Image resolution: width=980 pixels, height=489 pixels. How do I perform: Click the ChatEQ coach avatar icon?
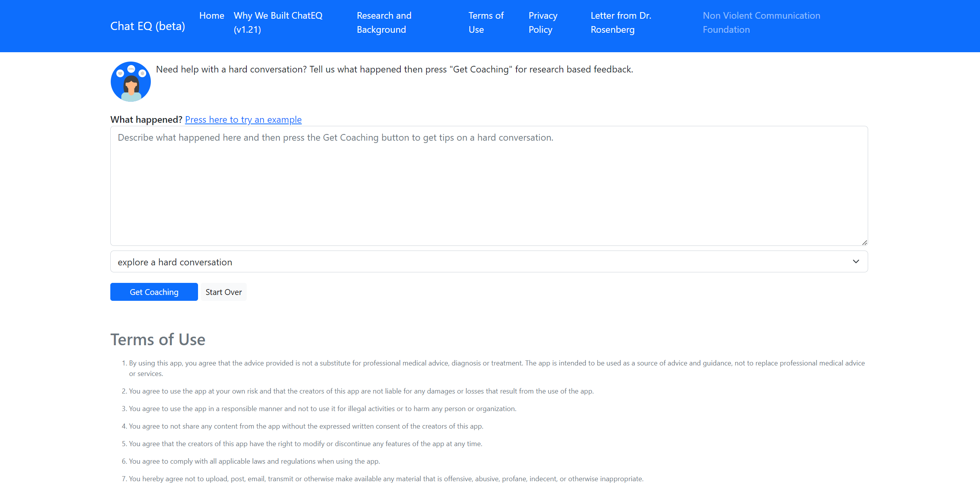(x=131, y=81)
